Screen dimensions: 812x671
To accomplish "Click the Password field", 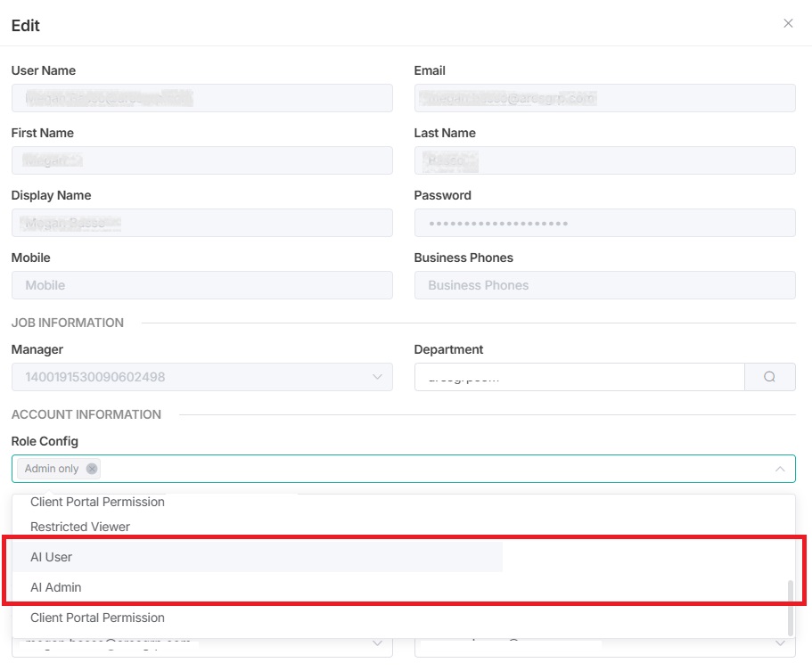I will click(x=604, y=223).
